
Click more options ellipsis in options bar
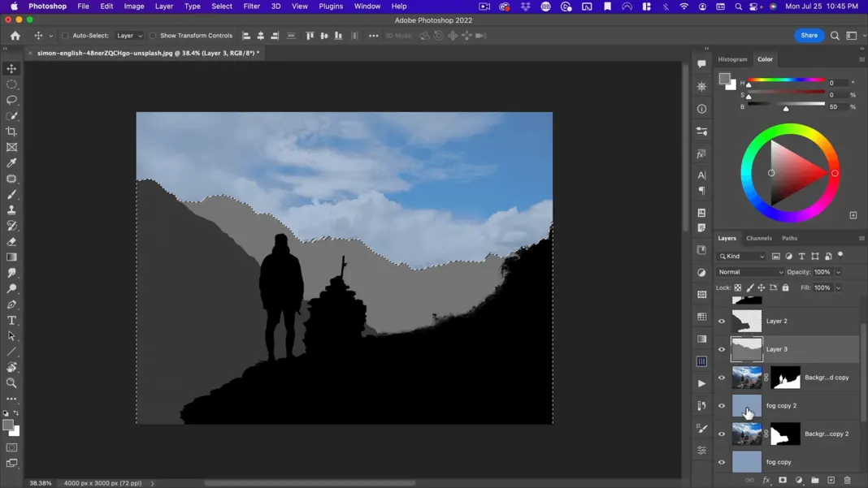pyautogui.click(x=374, y=36)
